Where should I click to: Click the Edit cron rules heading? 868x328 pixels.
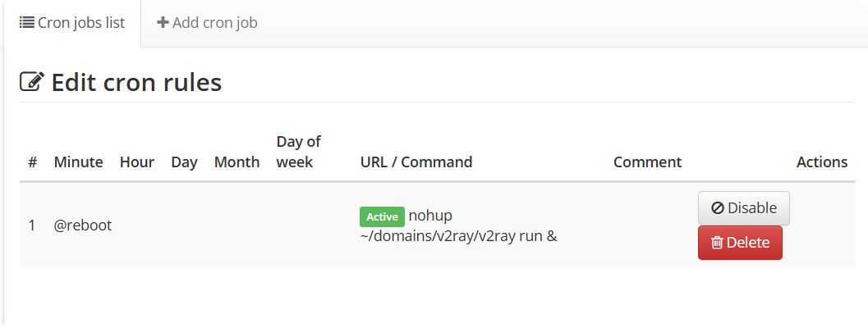pyautogui.click(x=136, y=82)
